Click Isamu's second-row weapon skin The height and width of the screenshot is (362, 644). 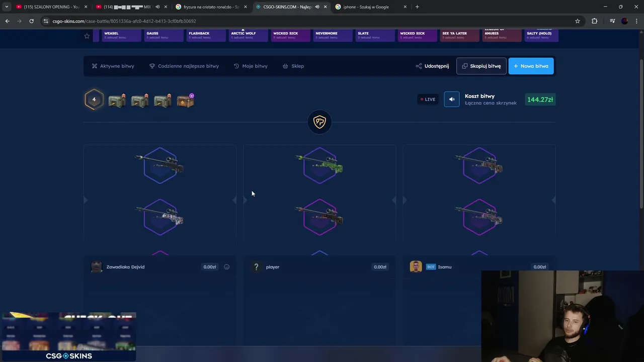479,217
